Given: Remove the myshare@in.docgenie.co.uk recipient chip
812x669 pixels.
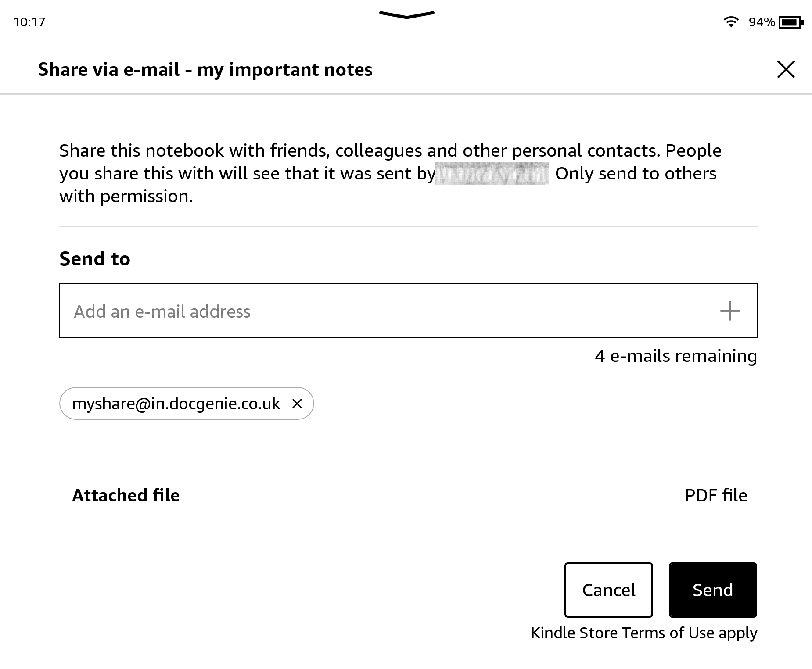Looking at the screenshot, I should point(297,404).
